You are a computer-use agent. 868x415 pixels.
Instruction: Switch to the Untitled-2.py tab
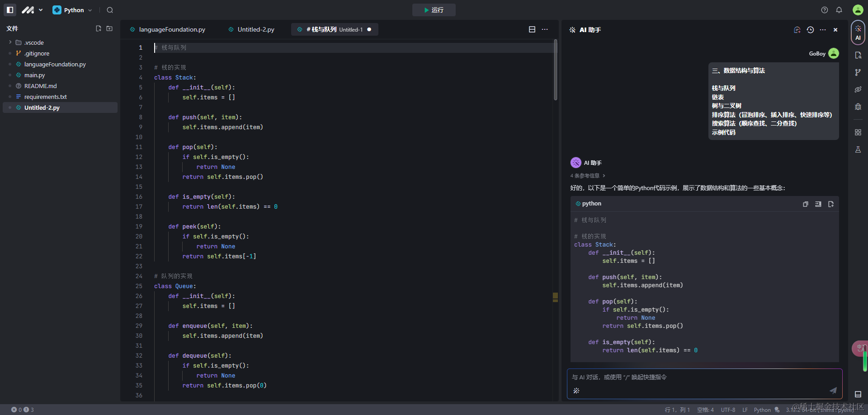click(256, 29)
